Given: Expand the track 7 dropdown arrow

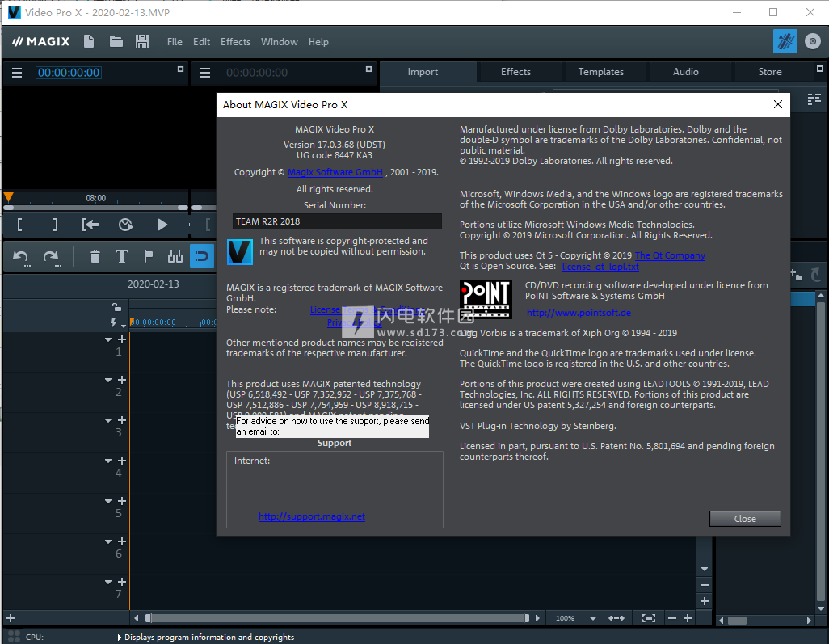Looking at the screenshot, I should pos(108,582).
